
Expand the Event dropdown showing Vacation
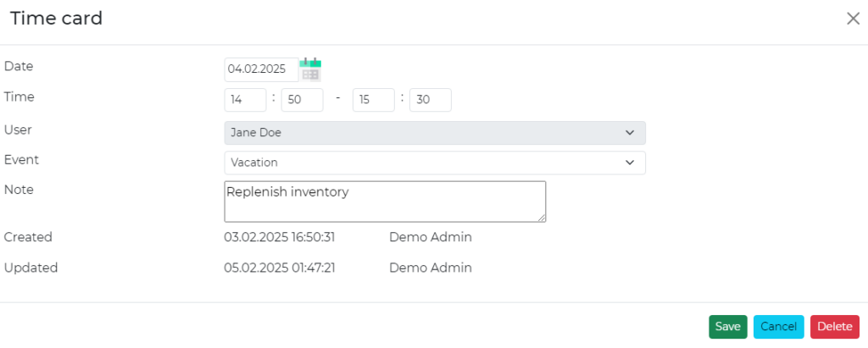pyautogui.click(x=434, y=163)
